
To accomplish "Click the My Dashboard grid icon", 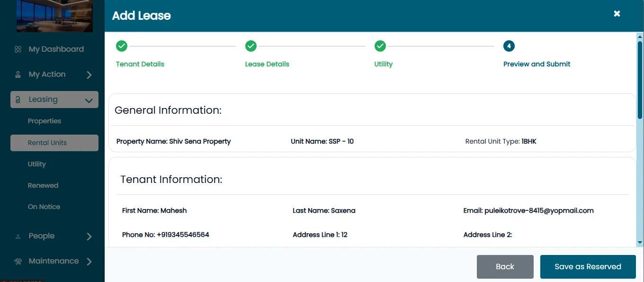I will point(18,49).
